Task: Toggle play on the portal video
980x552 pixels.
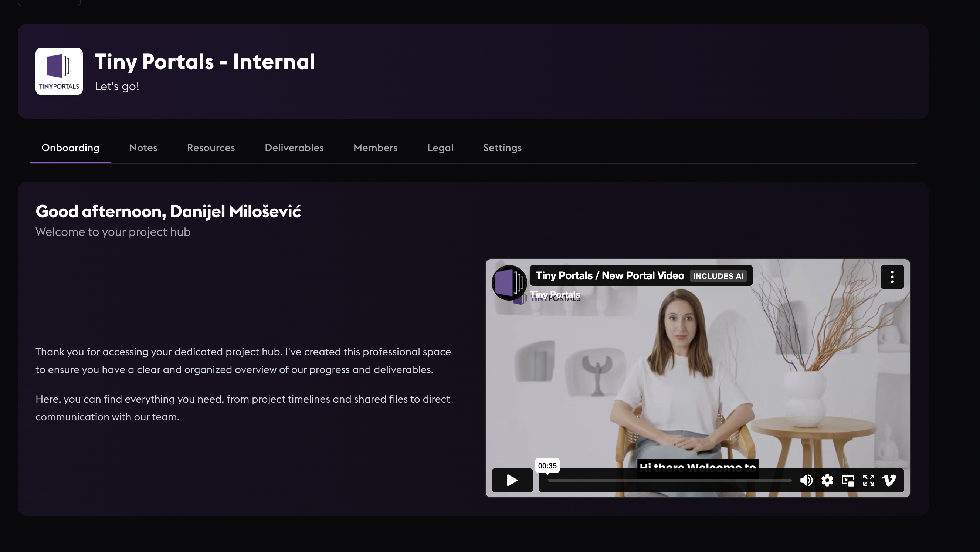Action: (x=512, y=480)
